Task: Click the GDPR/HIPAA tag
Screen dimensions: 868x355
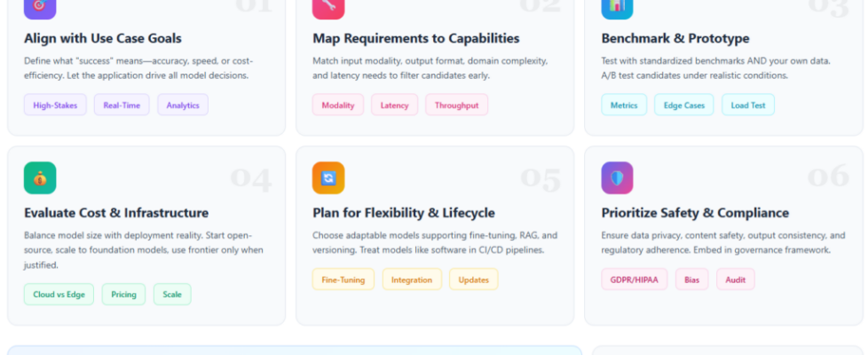Action: click(634, 280)
